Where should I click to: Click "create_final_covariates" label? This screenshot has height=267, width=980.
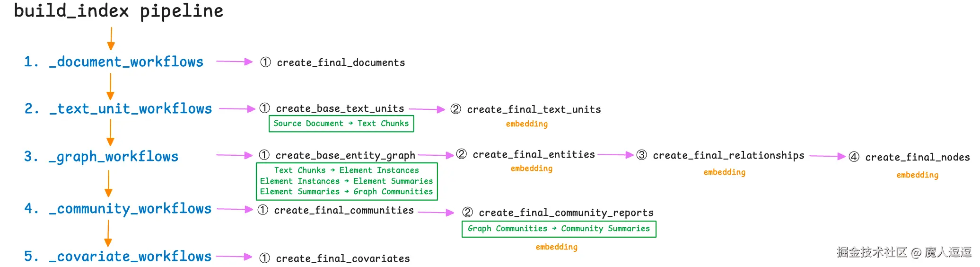click(343, 258)
